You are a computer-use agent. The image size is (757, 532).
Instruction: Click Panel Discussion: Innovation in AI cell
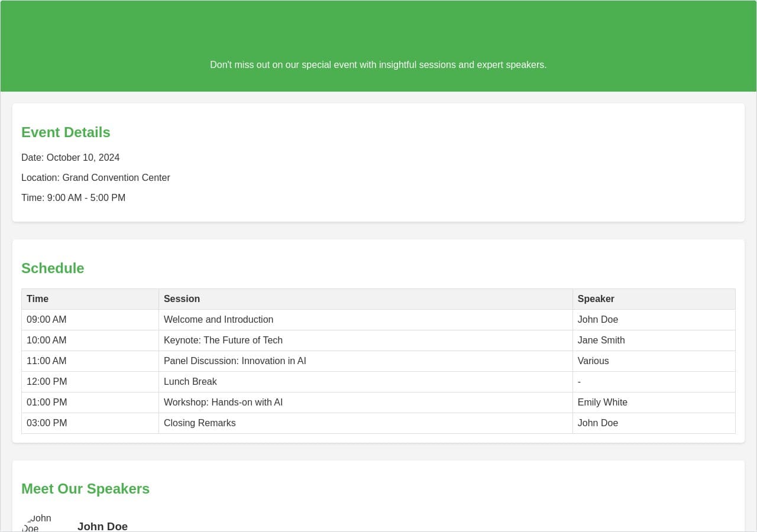pyautogui.click(x=365, y=361)
